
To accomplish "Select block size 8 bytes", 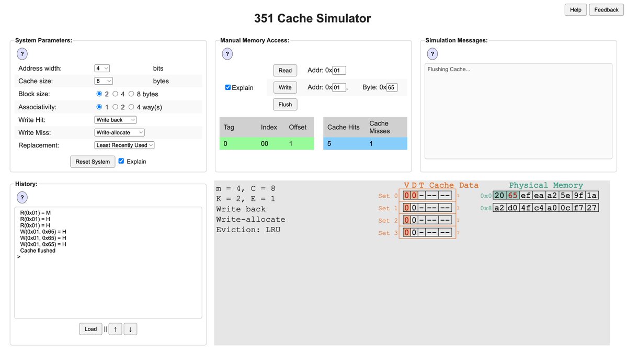I will pos(131,94).
